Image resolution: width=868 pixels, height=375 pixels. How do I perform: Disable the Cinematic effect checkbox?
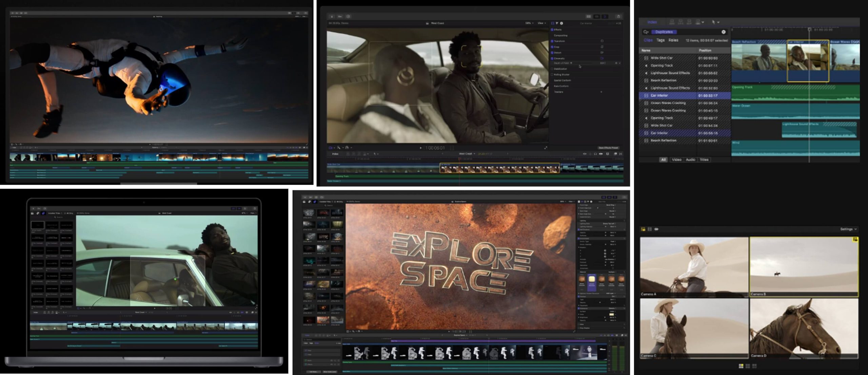pos(552,58)
